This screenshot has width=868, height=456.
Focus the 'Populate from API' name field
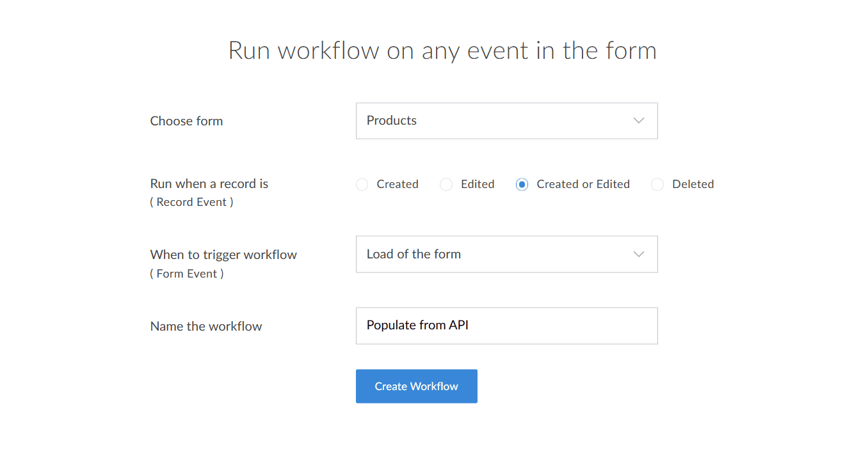[x=506, y=326]
